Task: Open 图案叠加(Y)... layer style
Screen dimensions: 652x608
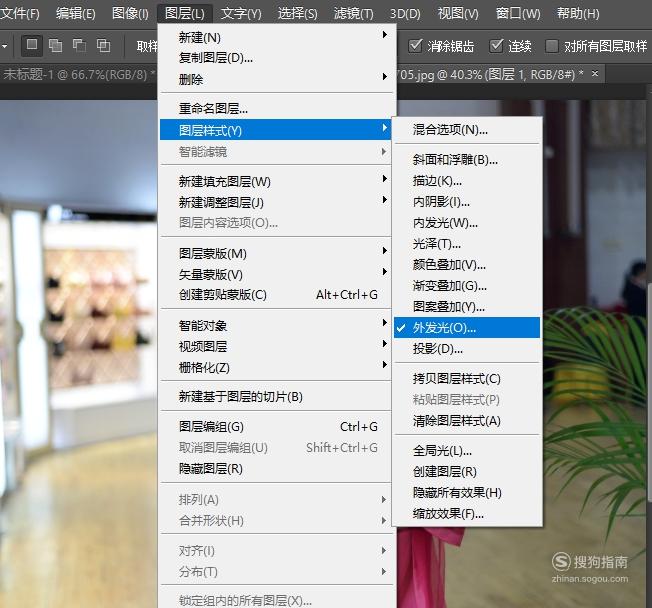Action: tap(467, 306)
